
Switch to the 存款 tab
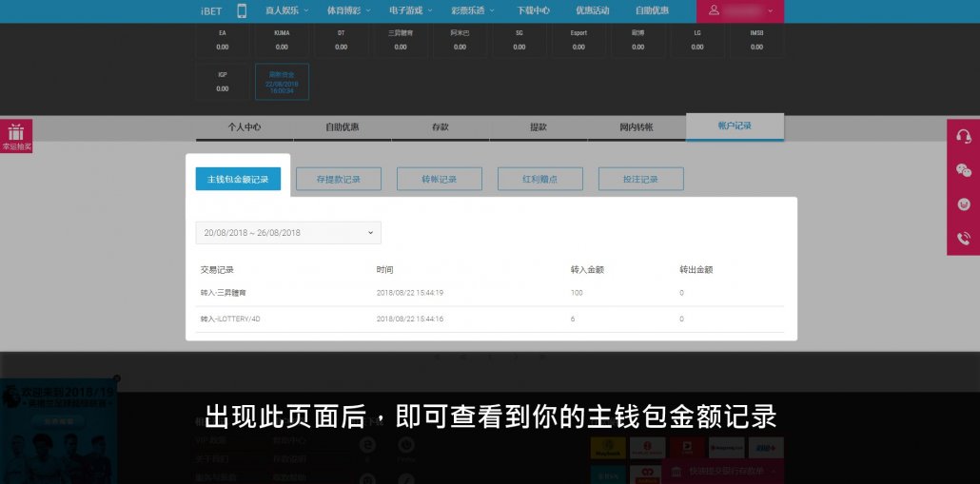(441, 126)
